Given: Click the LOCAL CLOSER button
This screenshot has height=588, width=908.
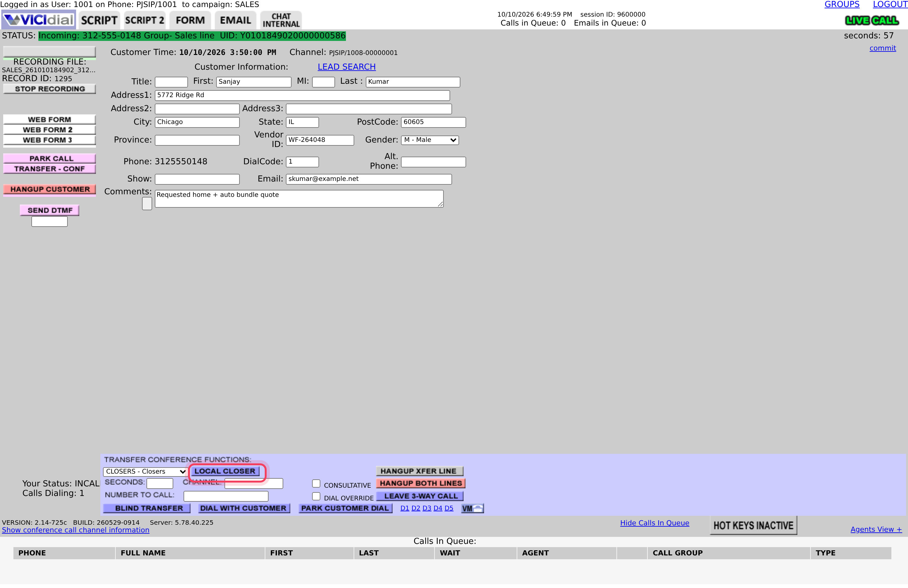Looking at the screenshot, I should pyautogui.click(x=225, y=471).
